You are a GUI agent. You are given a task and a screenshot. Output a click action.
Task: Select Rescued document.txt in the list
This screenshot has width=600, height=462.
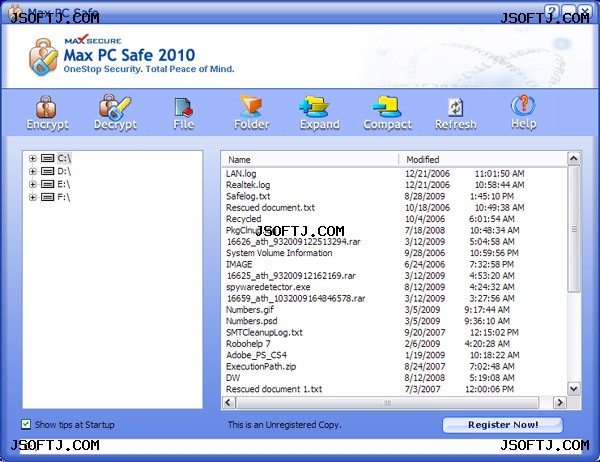tap(270, 208)
